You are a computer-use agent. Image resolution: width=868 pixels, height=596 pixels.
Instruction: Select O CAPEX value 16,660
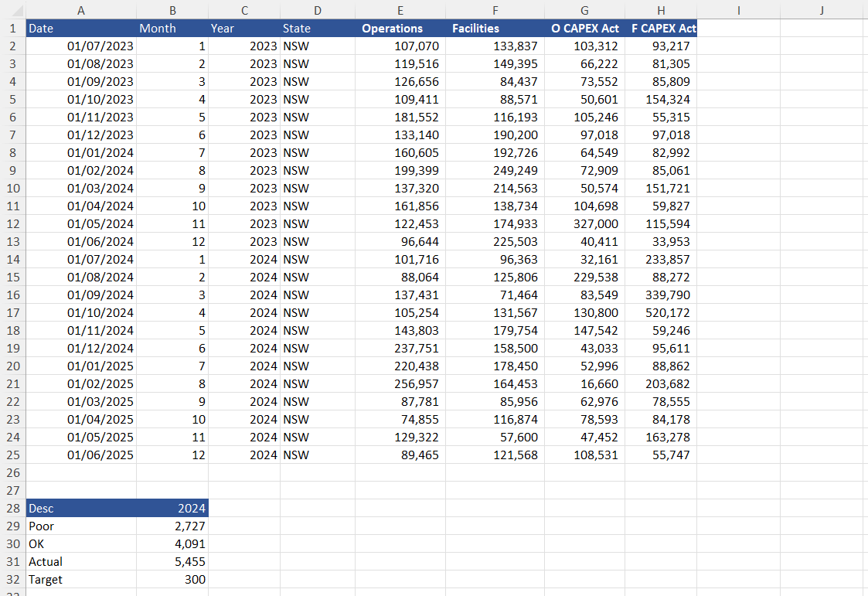584,384
